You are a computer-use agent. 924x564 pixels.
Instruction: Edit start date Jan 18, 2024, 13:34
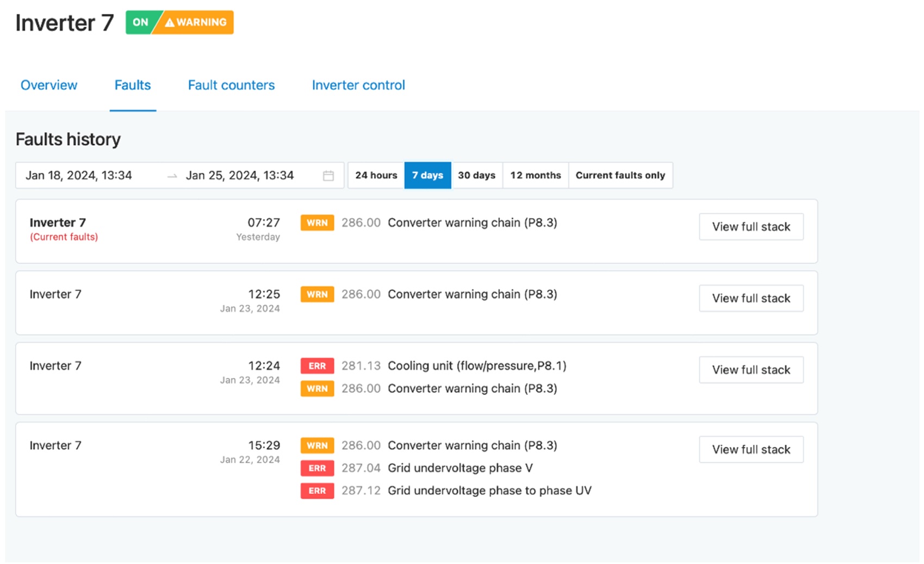79,175
